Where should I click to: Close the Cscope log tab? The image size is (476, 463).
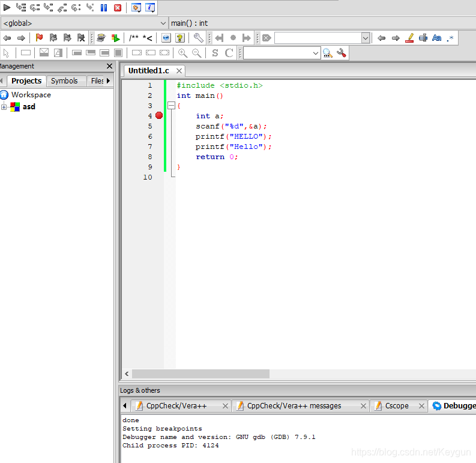[x=421, y=406]
